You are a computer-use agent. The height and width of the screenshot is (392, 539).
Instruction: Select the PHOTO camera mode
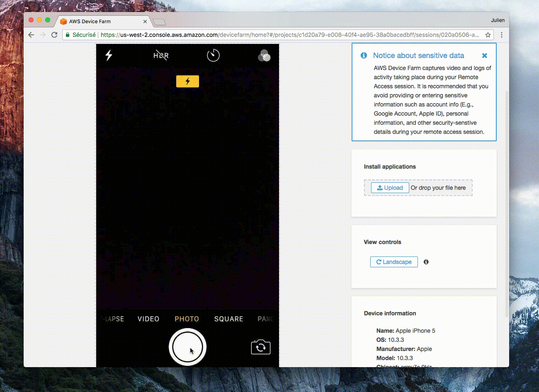click(187, 319)
